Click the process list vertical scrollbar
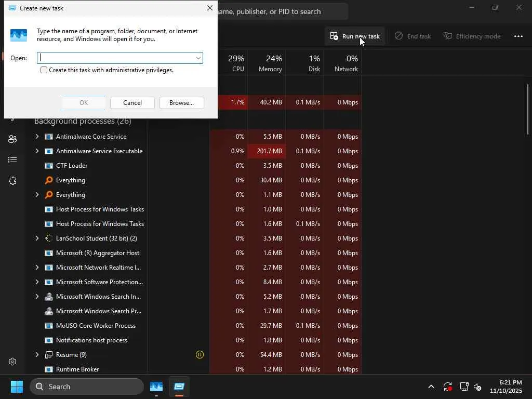 pyautogui.click(x=528, y=109)
